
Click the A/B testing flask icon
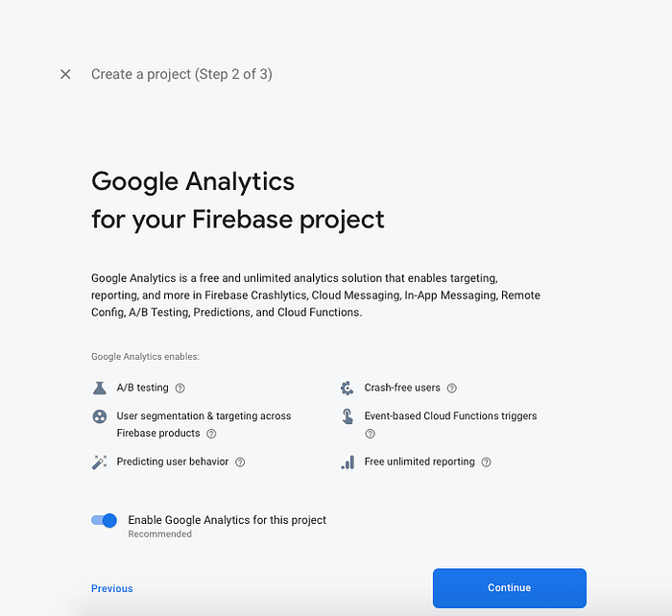(x=99, y=388)
